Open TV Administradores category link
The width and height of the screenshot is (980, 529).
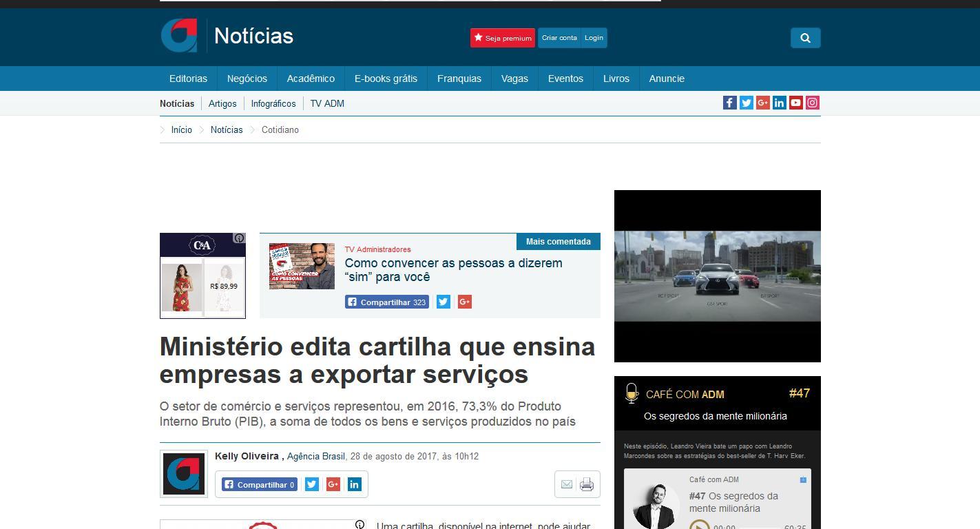[x=378, y=249]
